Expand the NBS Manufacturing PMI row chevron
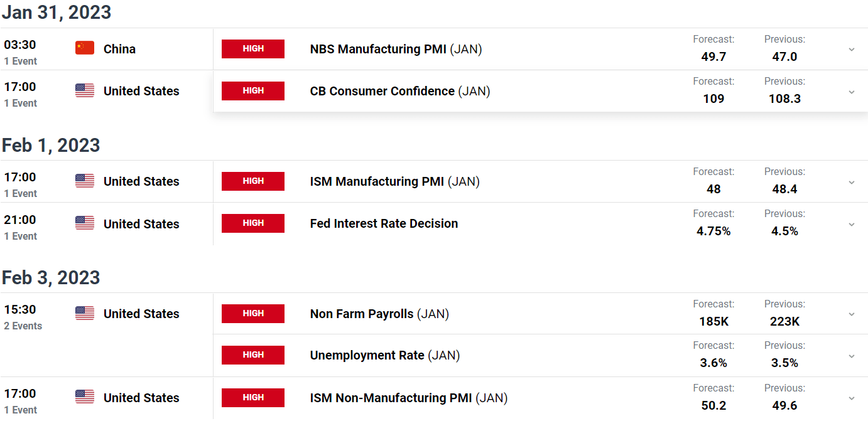The height and width of the screenshot is (421, 868). click(852, 49)
